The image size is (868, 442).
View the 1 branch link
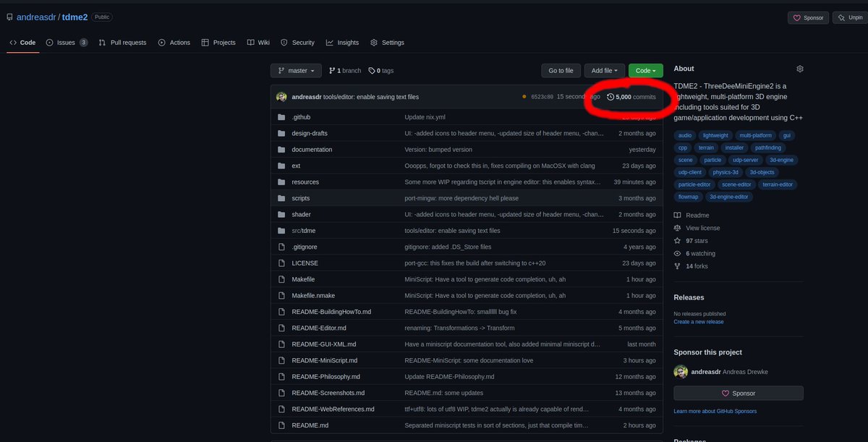(x=345, y=71)
